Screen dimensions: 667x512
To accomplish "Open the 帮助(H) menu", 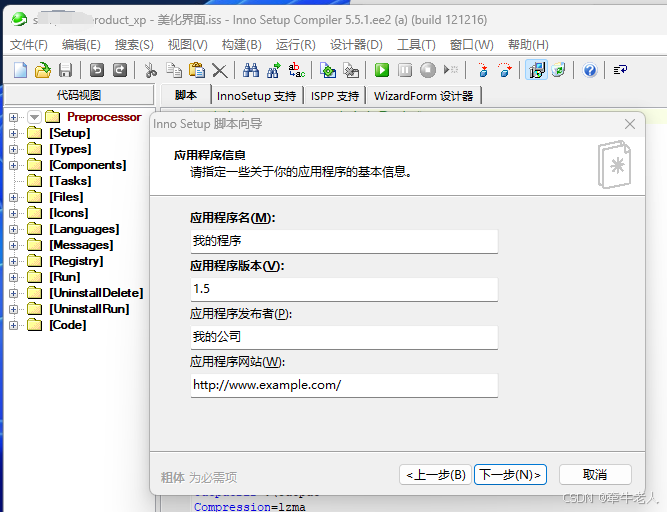I will [528, 45].
